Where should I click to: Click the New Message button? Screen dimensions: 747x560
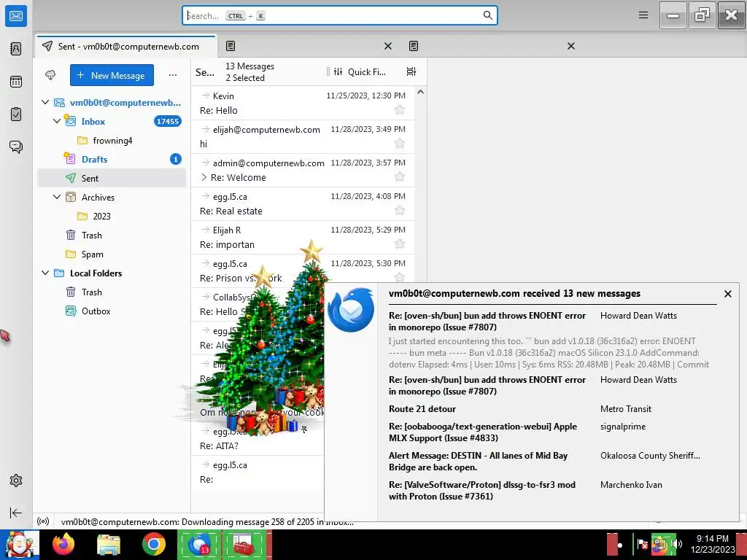112,75
